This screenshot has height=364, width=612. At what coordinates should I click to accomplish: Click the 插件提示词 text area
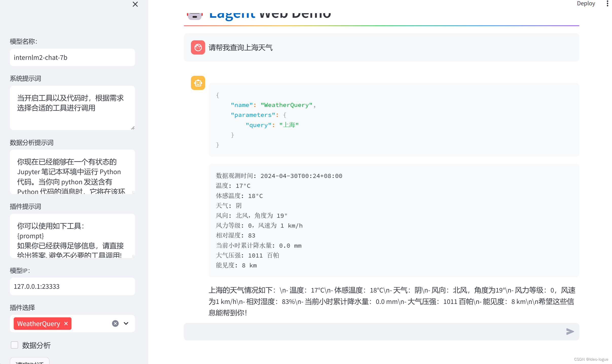[x=73, y=236]
